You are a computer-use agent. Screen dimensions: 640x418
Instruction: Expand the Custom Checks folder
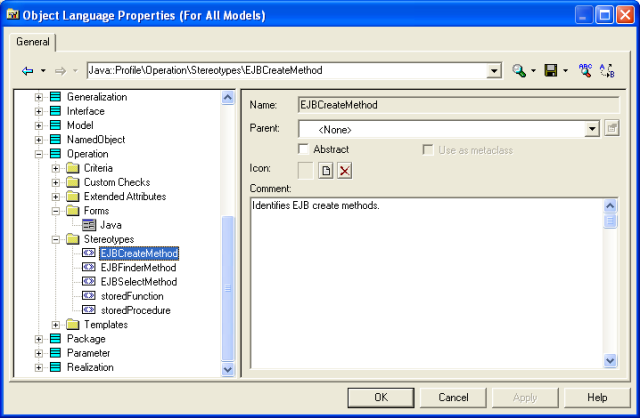pyautogui.click(x=56, y=183)
